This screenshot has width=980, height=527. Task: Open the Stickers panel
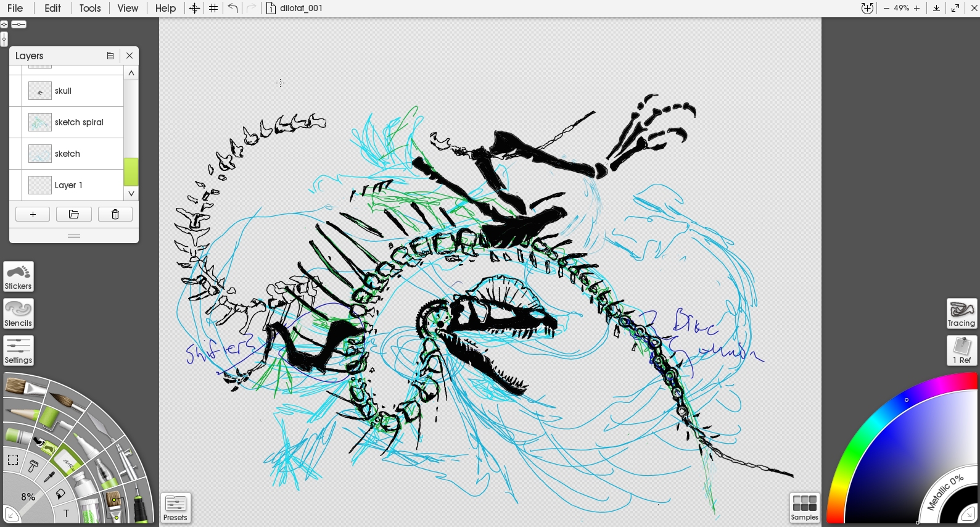point(19,276)
